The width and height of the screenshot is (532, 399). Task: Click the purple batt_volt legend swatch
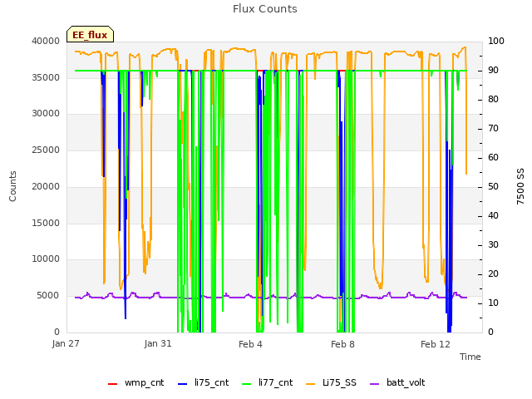click(x=374, y=384)
